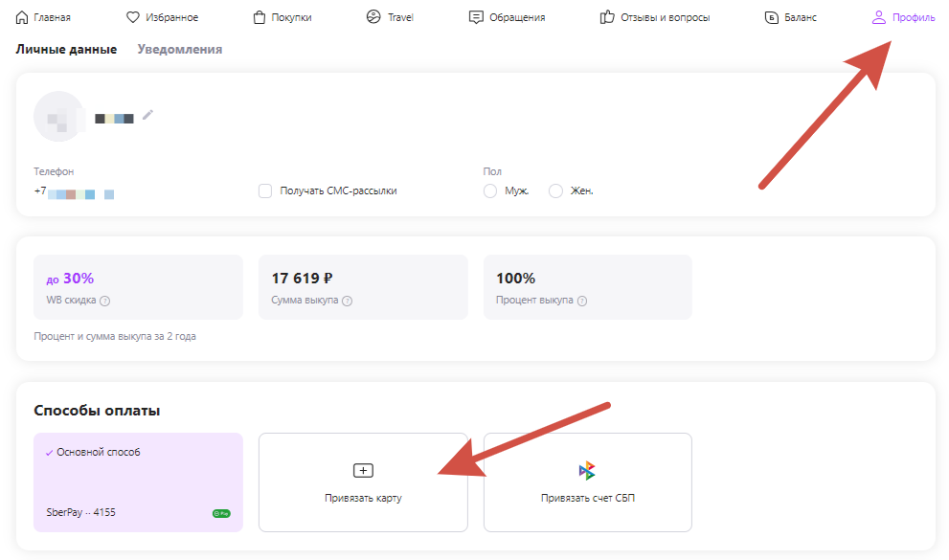Open Главная via the home icon

(22, 17)
